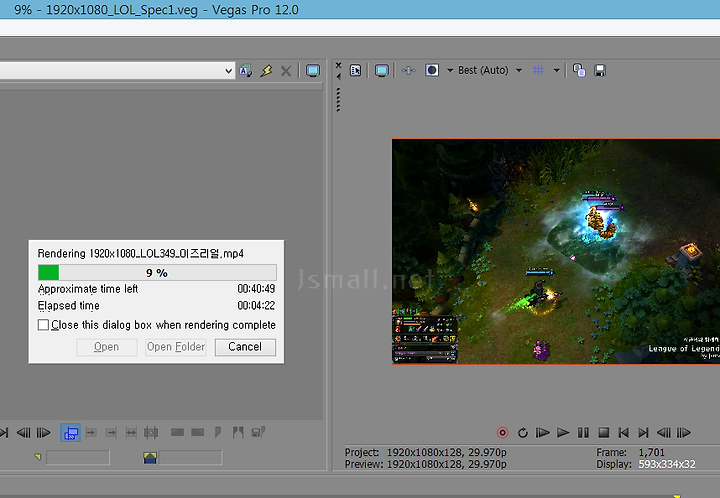The height and width of the screenshot is (498, 720).
Task: Collapse the preview panel arrow
Action: click(x=338, y=77)
